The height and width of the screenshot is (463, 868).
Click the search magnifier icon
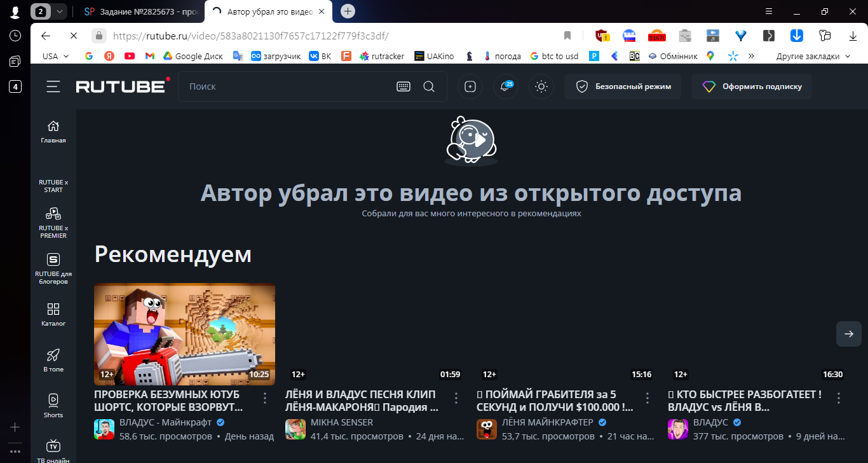[x=429, y=86]
